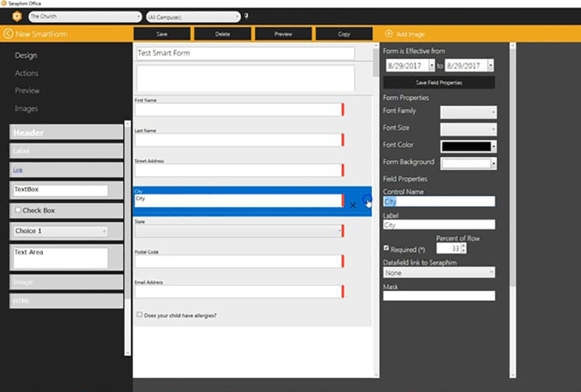Viewport: 581px width, 392px height.
Task: Click the pin icon next to campus selector
Action: click(x=246, y=15)
